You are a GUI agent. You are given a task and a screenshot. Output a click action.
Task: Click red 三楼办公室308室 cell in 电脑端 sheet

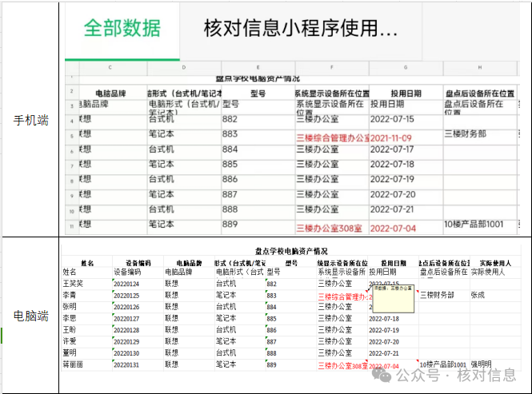coord(342,366)
